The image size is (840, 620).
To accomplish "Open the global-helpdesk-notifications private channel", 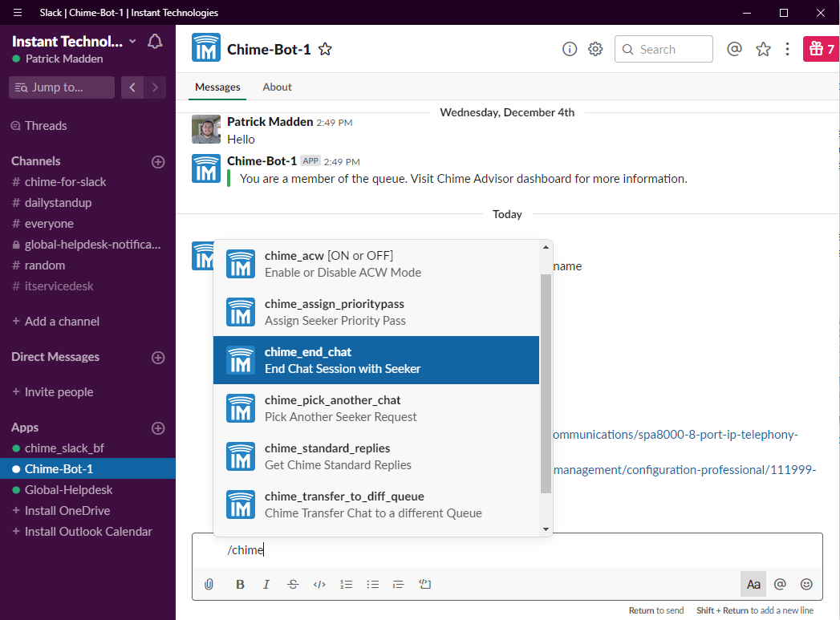I will tap(87, 245).
